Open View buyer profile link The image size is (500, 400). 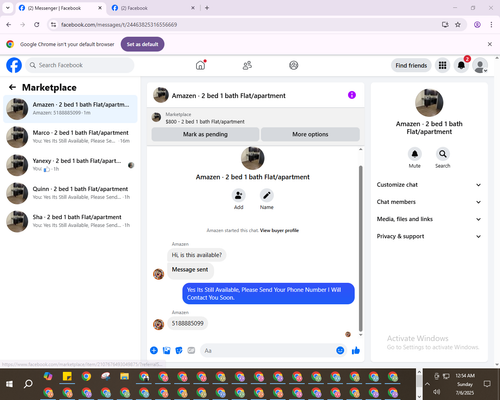pos(279,230)
